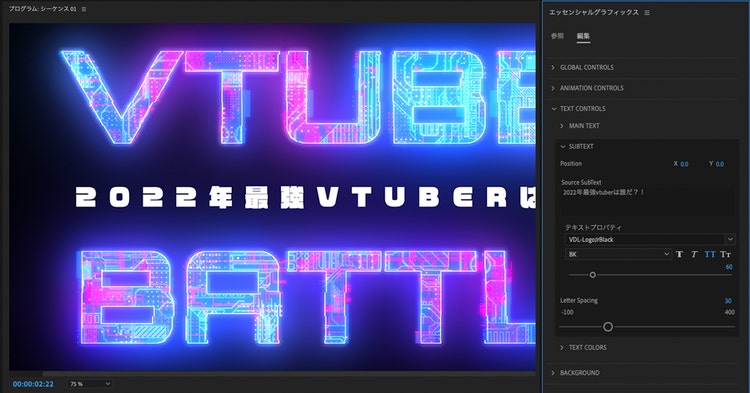Image resolution: width=750 pixels, height=393 pixels.
Task: Click the font size slider handle
Action: tap(593, 275)
